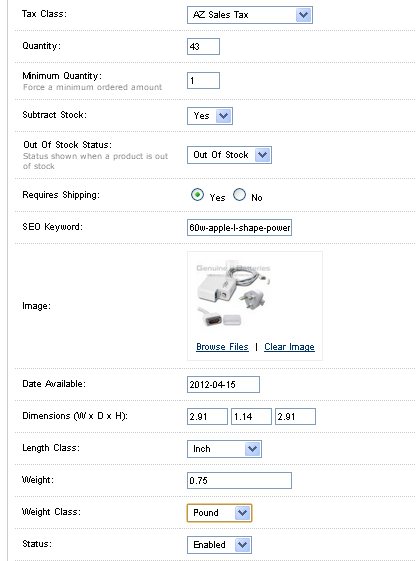Screen dimensions: 418x561
Task: Open the Length Class Inch dropdown
Action: [x=224, y=449]
